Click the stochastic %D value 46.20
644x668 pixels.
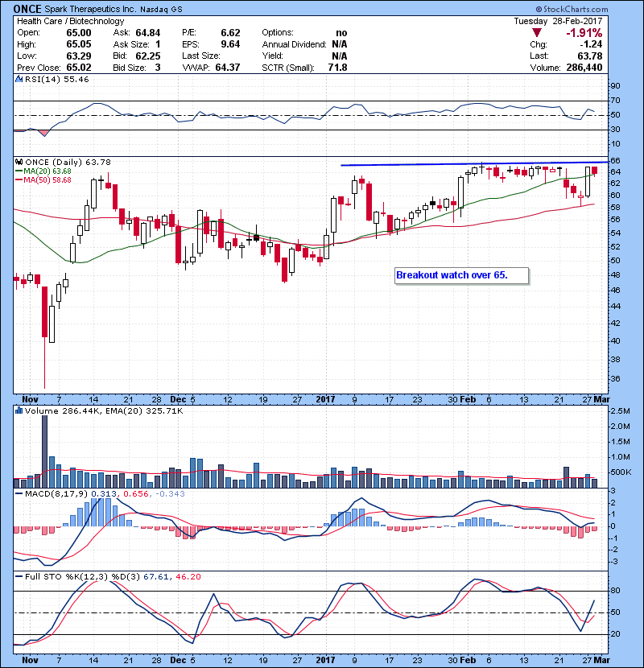click(x=188, y=576)
